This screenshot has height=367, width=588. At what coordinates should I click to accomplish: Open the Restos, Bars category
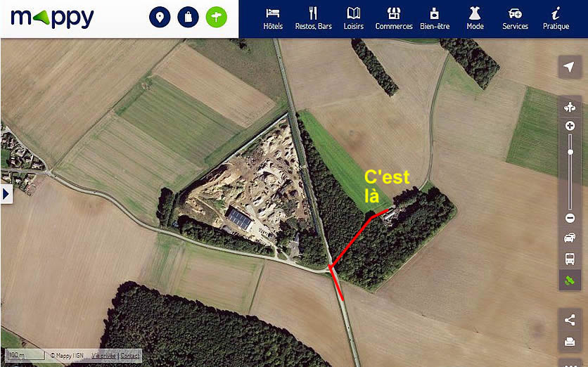314,19
